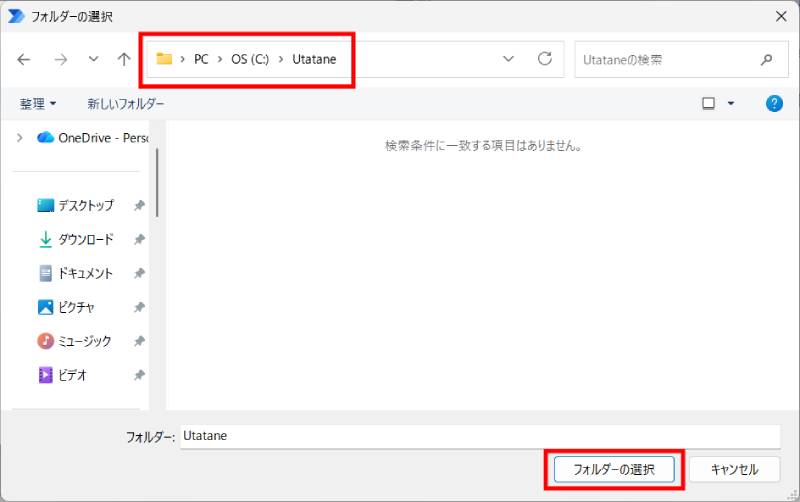Select PC in the address path
800x502 pixels.
(201, 59)
